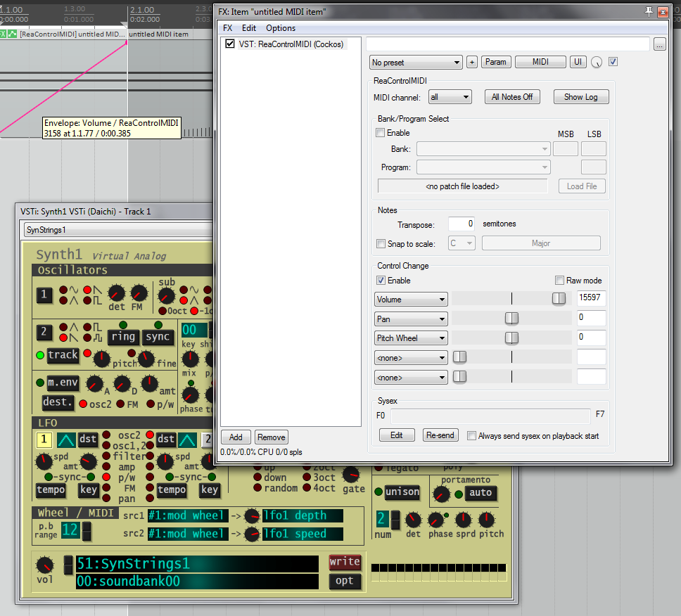Image resolution: width=681 pixels, height=616 pixels.
Task: Click the Sysex F0 text field
Action: tap(490, 416)
